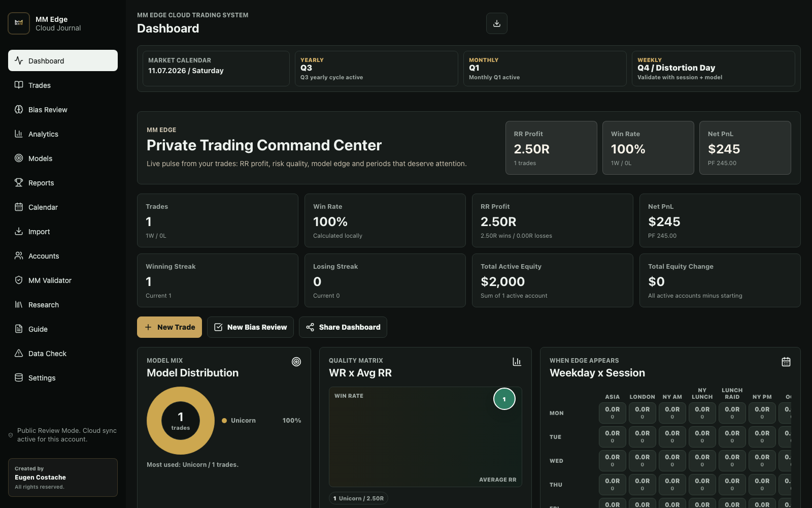Start a New Bias Review
This screenshot has height=508, width=812.
coord(250,327)
